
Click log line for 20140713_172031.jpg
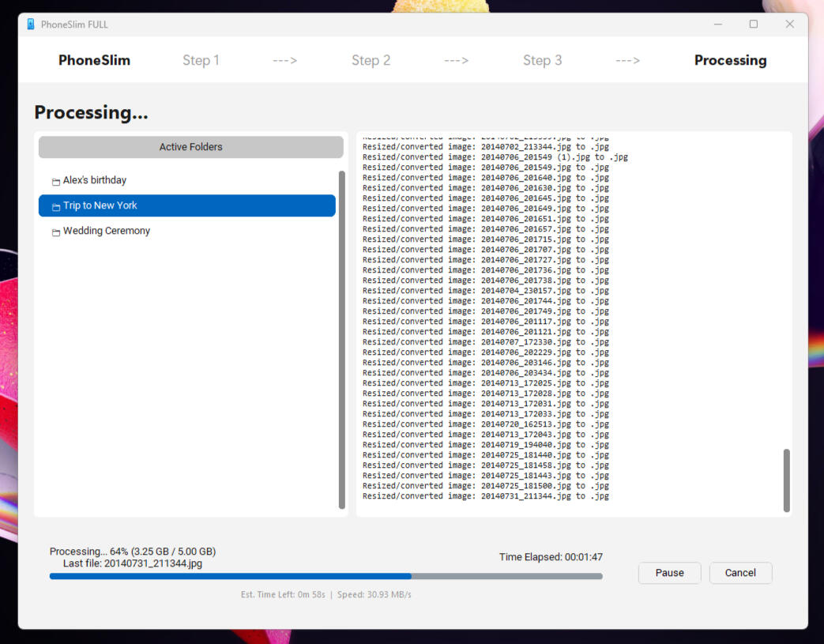click(x=486, y=404)
